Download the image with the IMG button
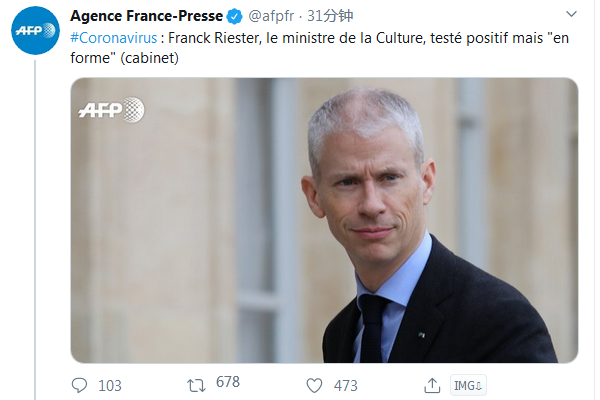Screen dimensions: 600x400 [x=468, y=385]
